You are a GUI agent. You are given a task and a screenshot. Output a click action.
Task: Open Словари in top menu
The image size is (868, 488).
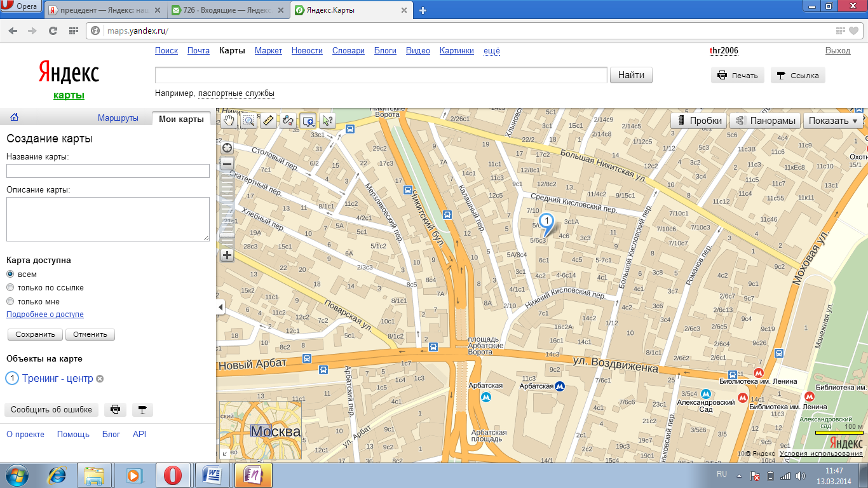tap(348, 51)
